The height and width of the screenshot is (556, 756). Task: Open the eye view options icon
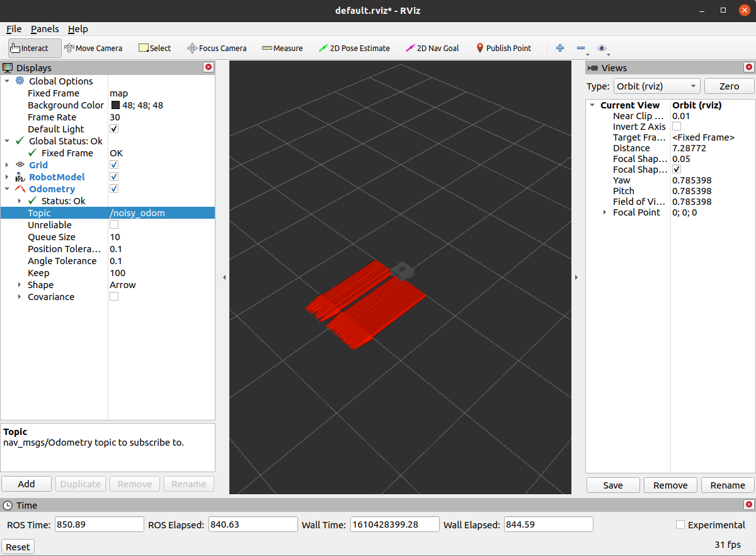[x=602, y=48]
